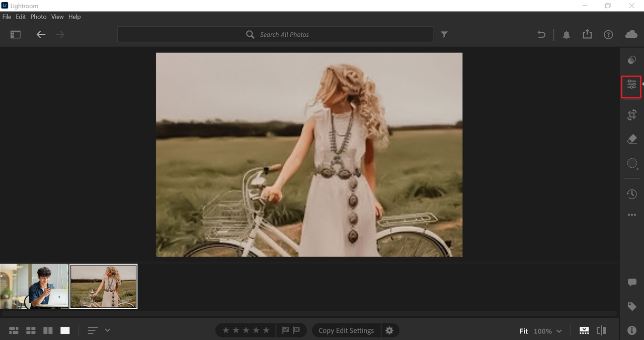
Task: Set rating to three stars
Action: point(246,330)
